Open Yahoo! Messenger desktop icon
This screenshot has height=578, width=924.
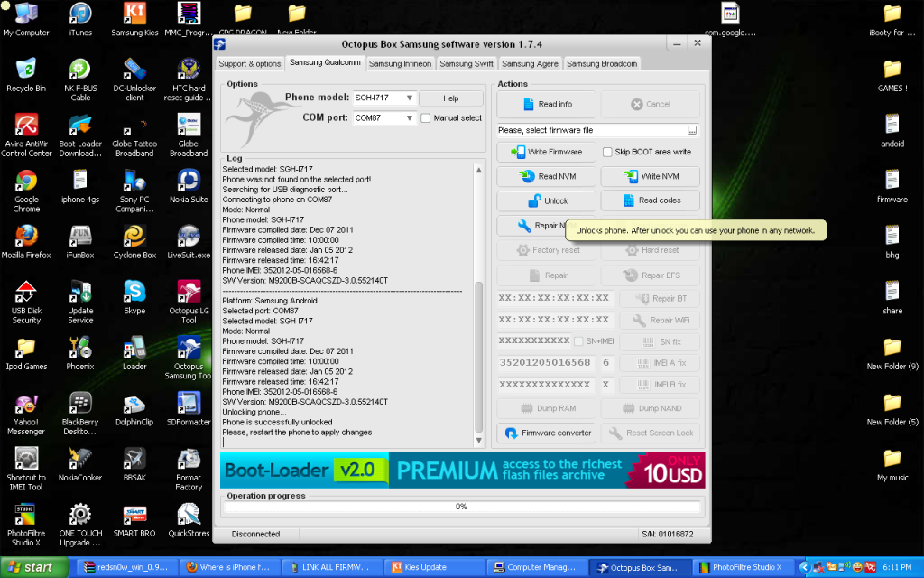(26, 414)
